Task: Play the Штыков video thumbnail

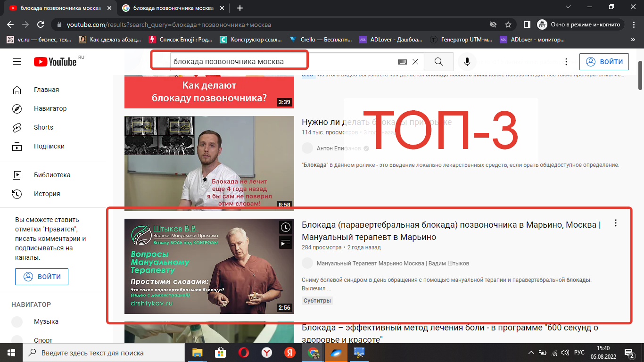Action: tap(209, 266)
